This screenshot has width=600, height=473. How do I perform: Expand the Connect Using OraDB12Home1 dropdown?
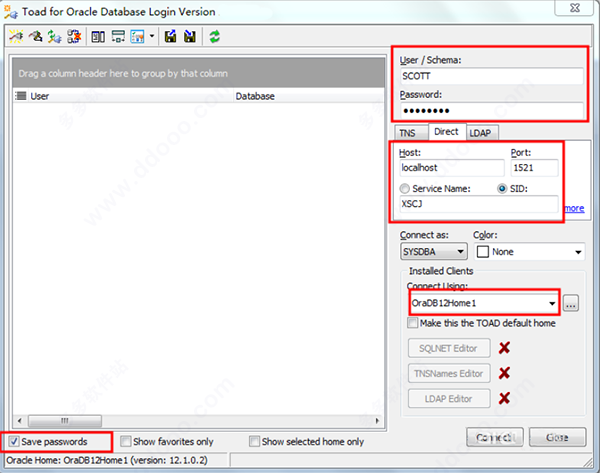click(x=550, y=303)
